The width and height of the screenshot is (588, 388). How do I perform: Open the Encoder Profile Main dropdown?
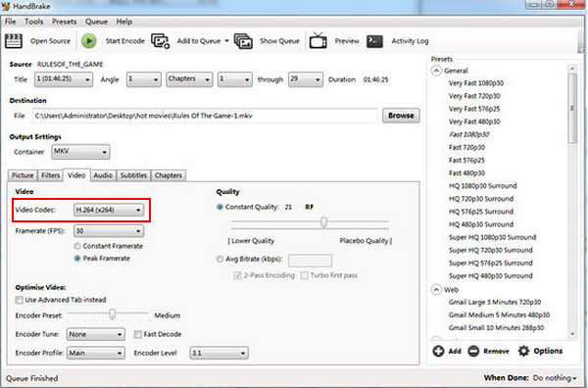(96, 353)
